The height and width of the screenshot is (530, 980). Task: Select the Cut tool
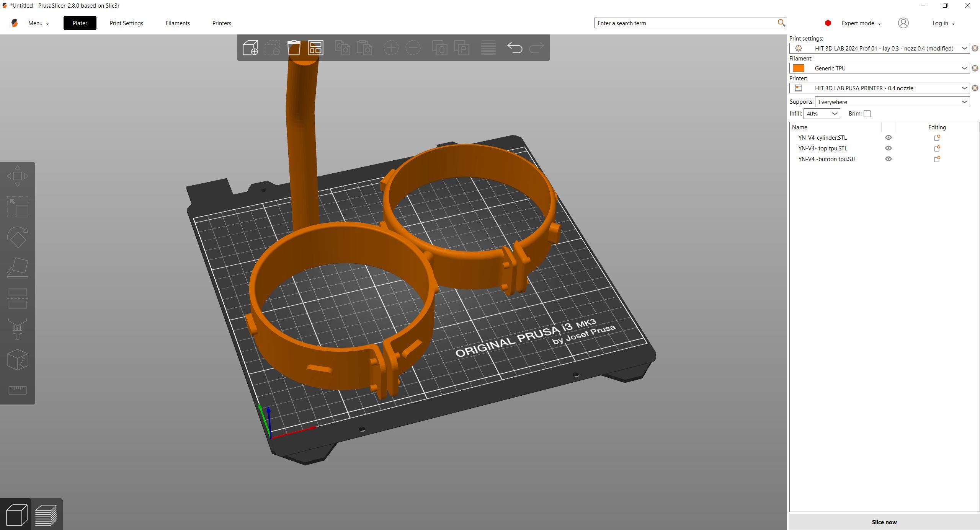18,298
